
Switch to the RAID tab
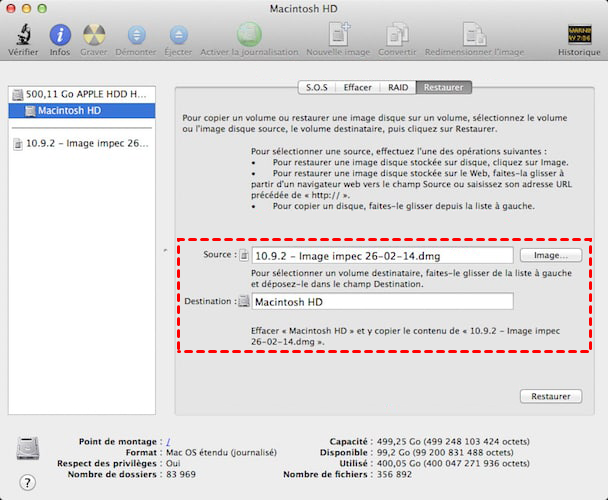click(398, 88)
